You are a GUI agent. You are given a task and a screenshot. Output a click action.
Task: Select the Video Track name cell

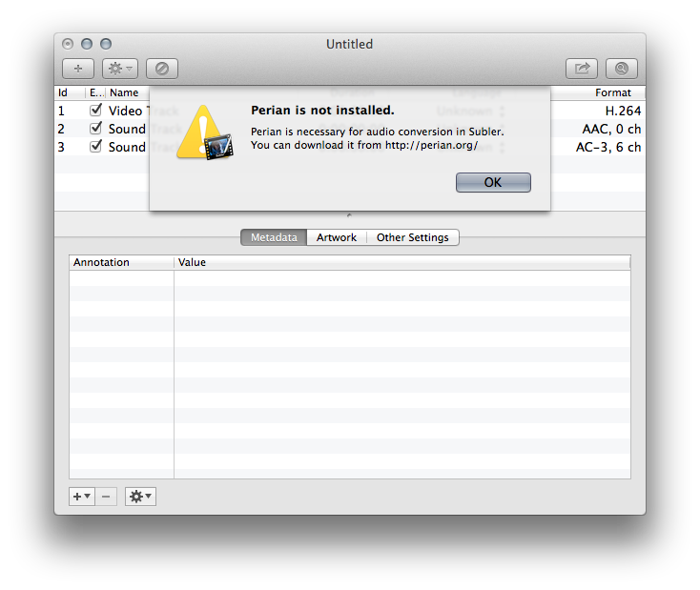pos(144,111)
